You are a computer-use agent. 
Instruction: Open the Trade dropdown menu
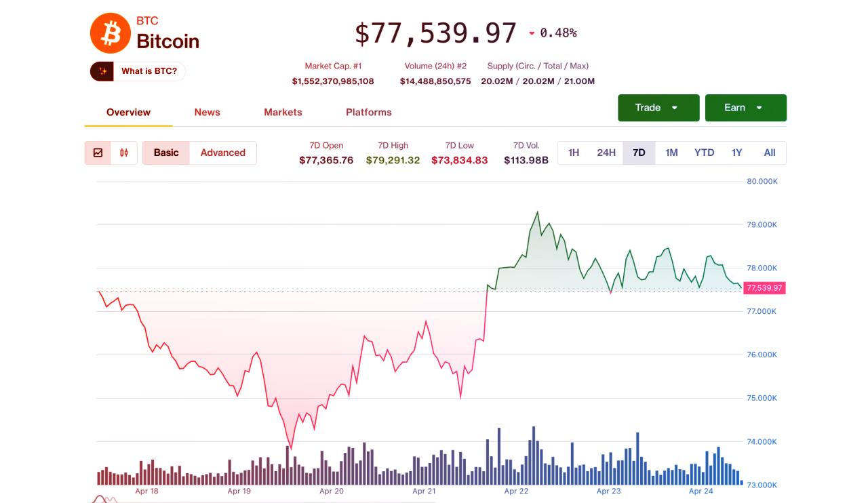point(658,107)
